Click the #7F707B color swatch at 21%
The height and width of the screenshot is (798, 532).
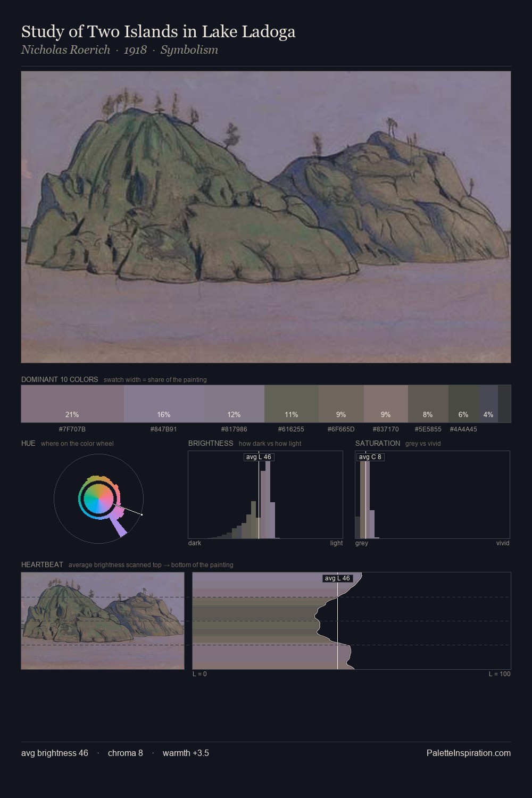point(72,404)
